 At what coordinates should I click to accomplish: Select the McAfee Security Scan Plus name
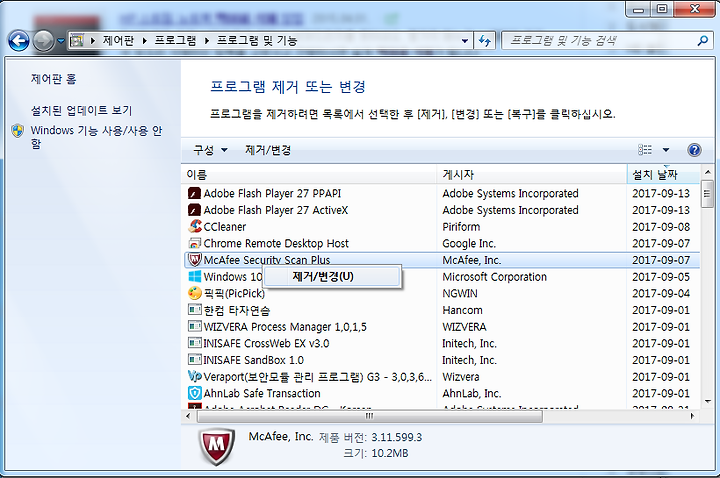[x=267, y=260]
